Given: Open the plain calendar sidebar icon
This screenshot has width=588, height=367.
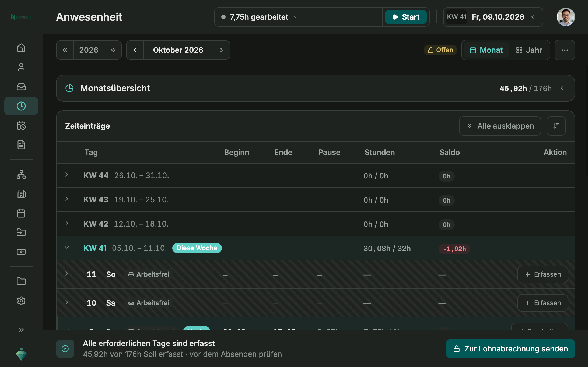Looking at the screenshot, I should [x=21, y=213].
